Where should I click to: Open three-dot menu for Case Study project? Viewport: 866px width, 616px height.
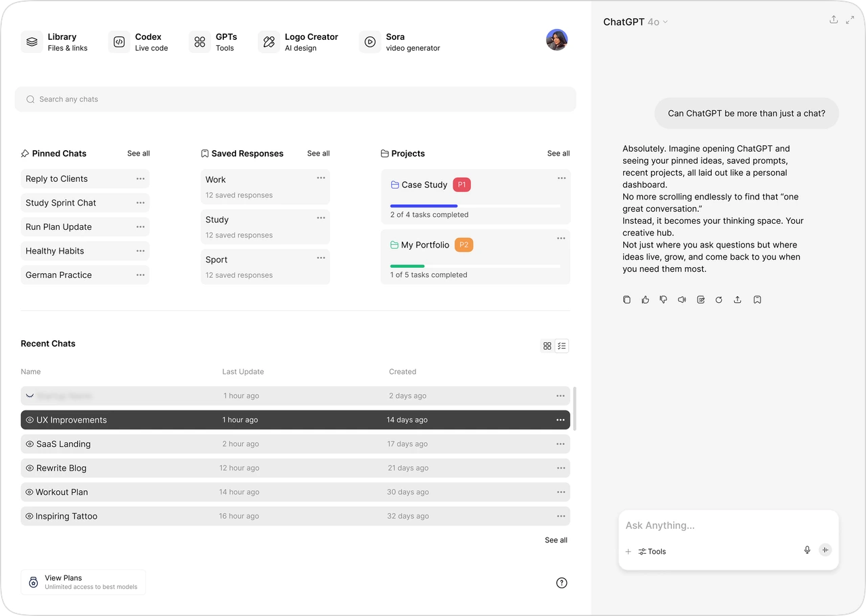point(561,179)
